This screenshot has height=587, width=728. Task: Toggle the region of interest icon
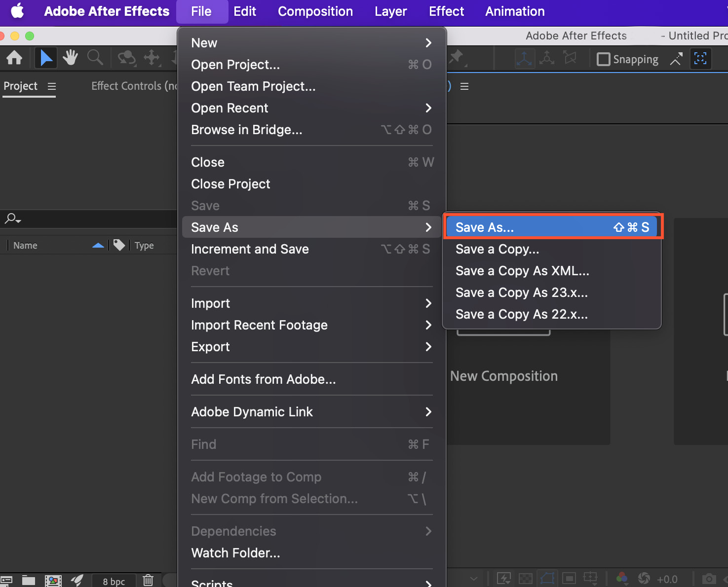[x=569, y=578]
